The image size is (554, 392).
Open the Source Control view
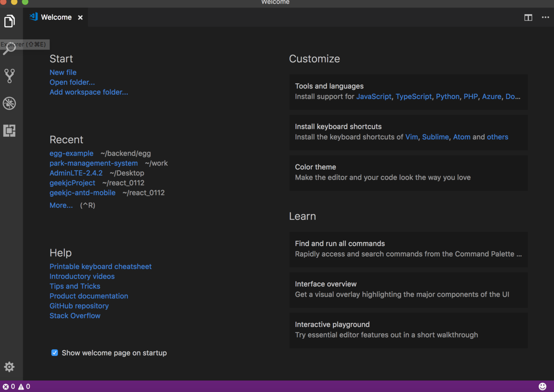9,76
